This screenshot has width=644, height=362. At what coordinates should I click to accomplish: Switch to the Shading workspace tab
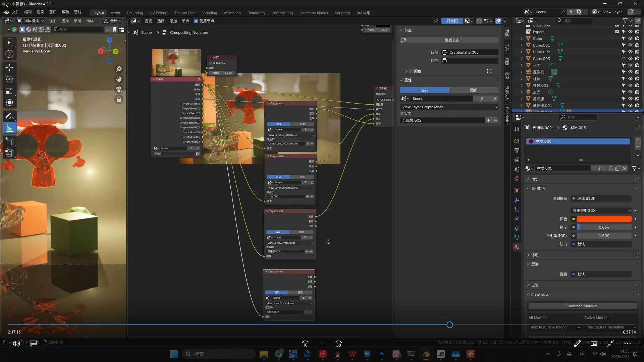210,13
